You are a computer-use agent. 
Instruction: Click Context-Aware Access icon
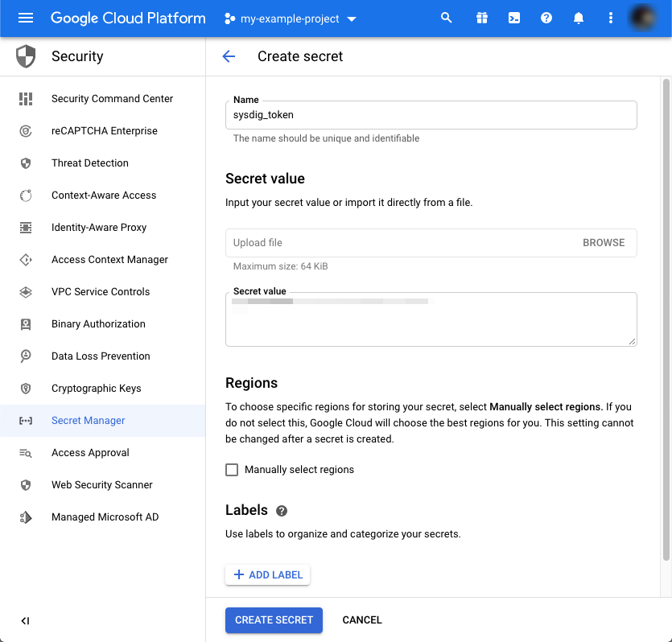[x=26, y=195]
